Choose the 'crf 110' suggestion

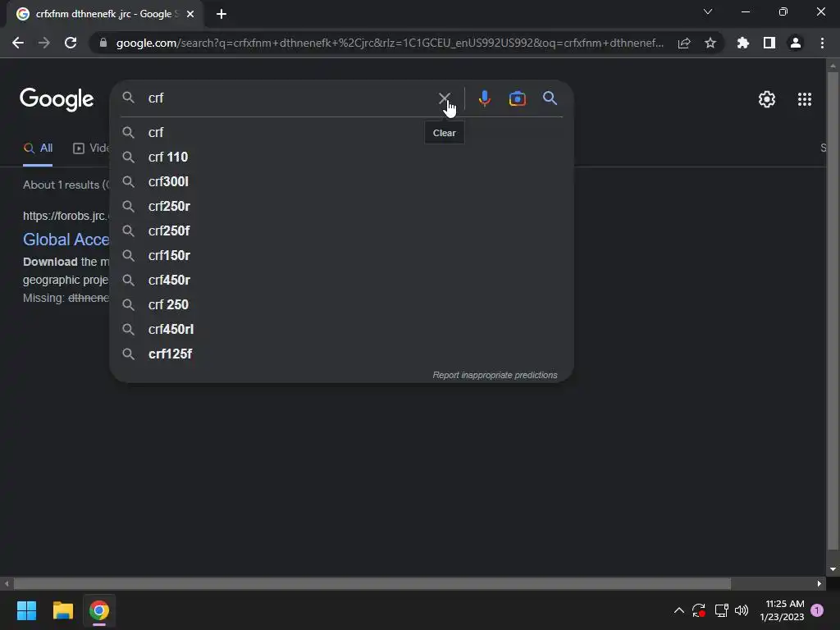341,157
